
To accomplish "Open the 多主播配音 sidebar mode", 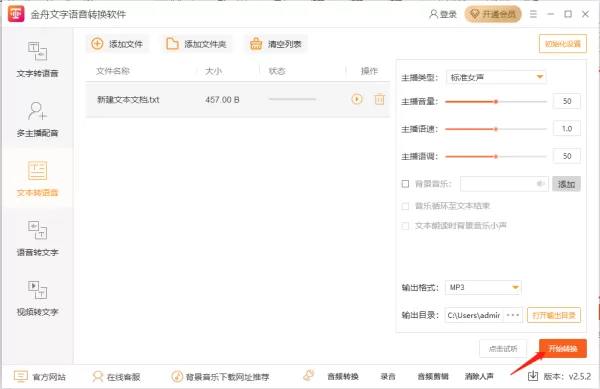I will [x=38, y=119].
